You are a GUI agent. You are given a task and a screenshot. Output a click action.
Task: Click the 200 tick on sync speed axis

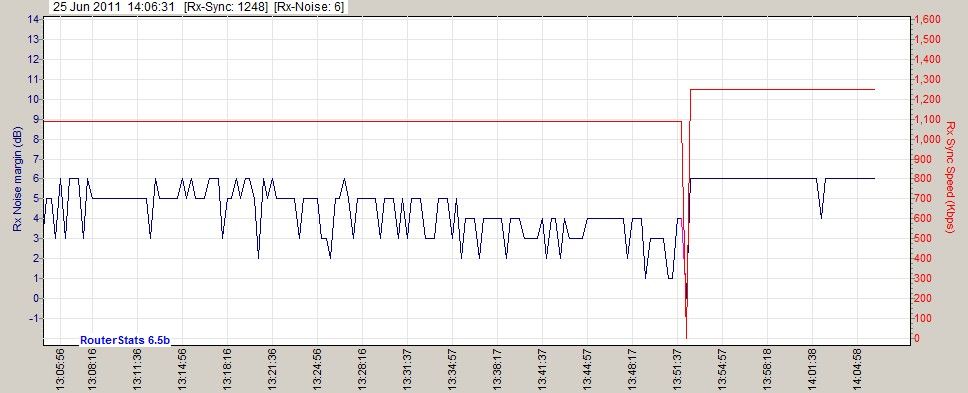click(x=924, y=299)
